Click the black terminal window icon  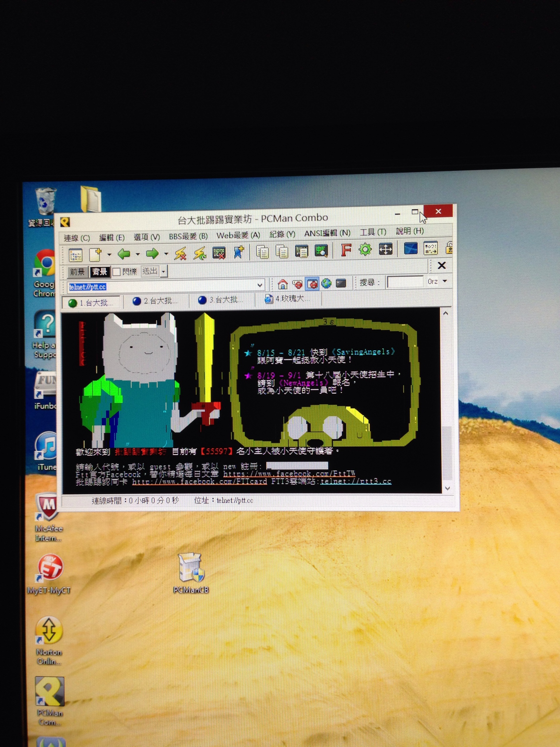click(x=341, y=283)
